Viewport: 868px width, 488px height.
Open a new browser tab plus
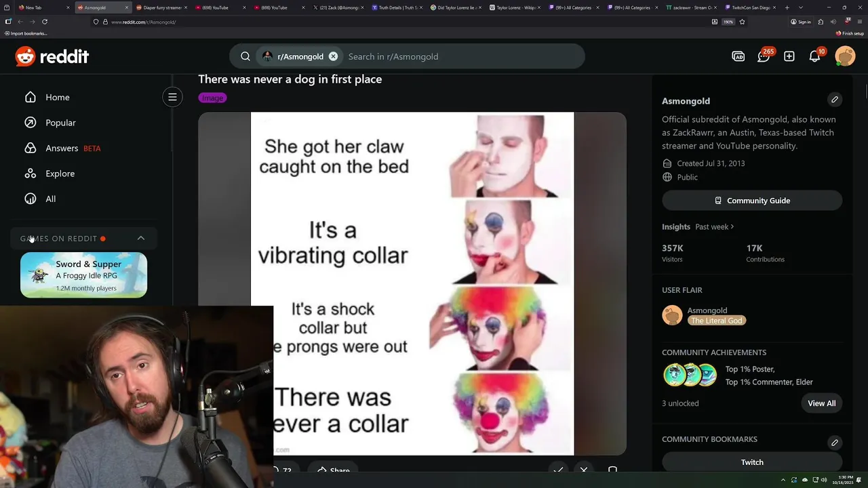point(787,7)
